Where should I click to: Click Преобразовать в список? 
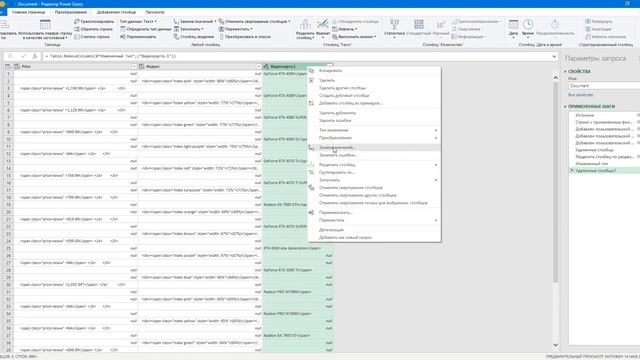coord(244,37)
